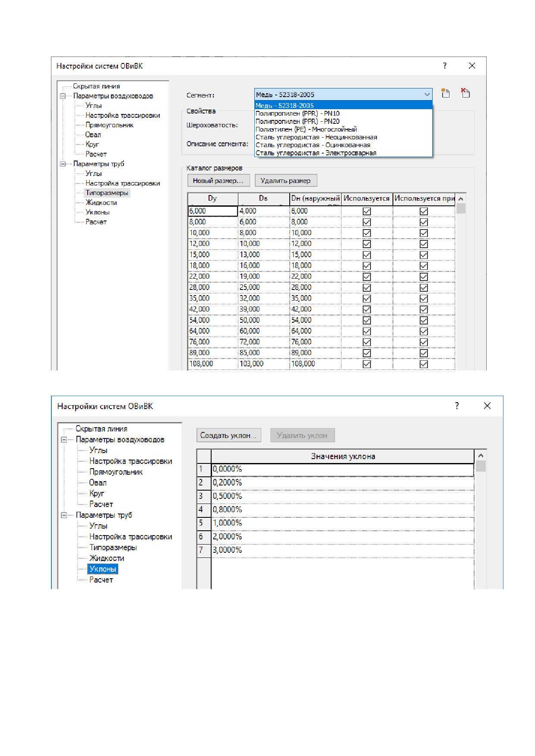Click the delete segment icon
Image resolution: width=535 pixels, height=756 pixels.
pyautogui.click(x=465, y=93)
